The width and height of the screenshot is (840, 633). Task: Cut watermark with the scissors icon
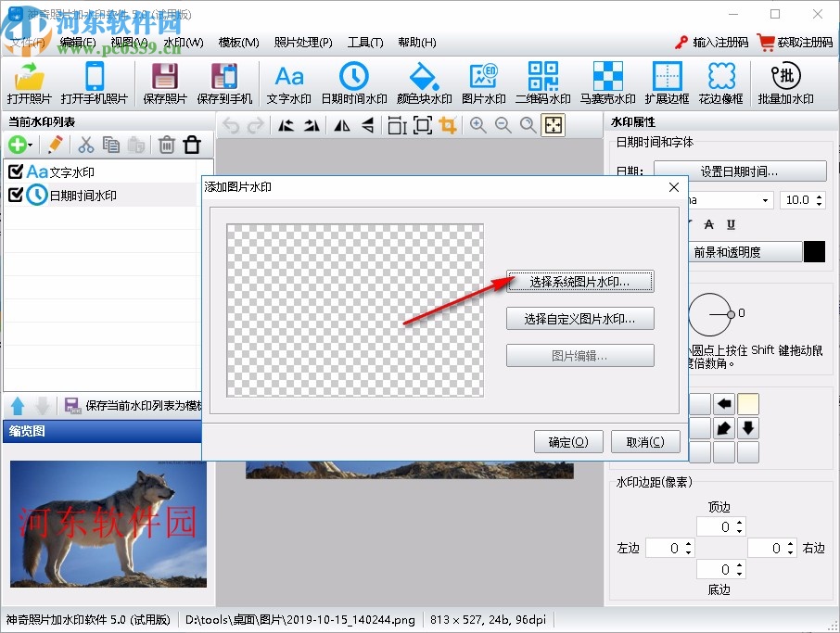click(x=85, y=145)
